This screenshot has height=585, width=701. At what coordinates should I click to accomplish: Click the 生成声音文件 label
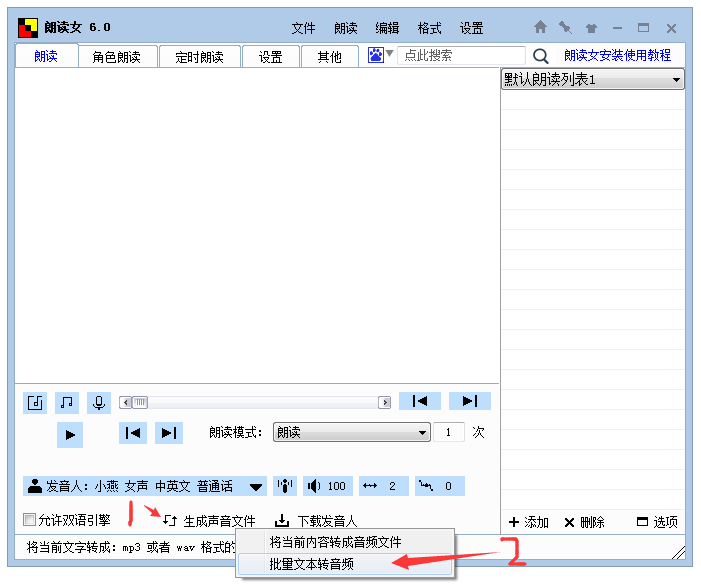pos(220,521)
